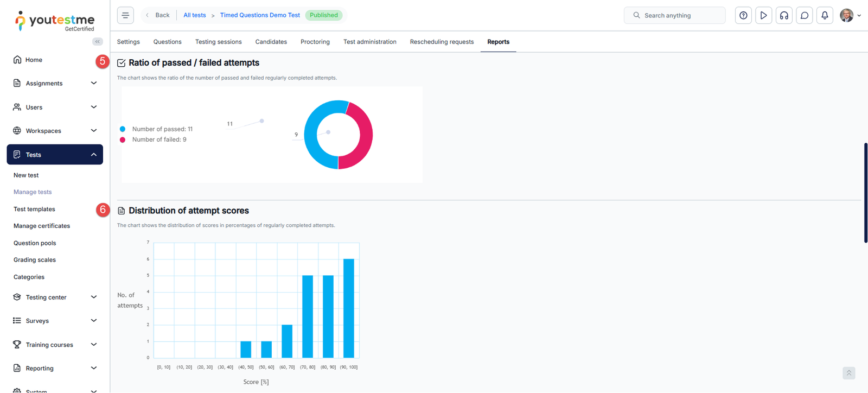Click the scroll-to-top arrow icon
This screenshot has height=393, width=868.
click(x=849, y=373)
